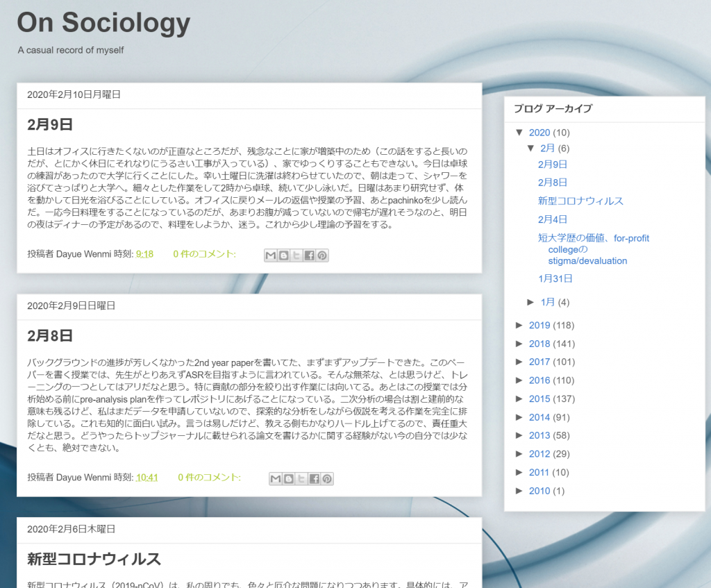The height and width of the screenshot is (588, 711).
Task: Share the 2月8日 post to Facebook
Action: (314, 479)
